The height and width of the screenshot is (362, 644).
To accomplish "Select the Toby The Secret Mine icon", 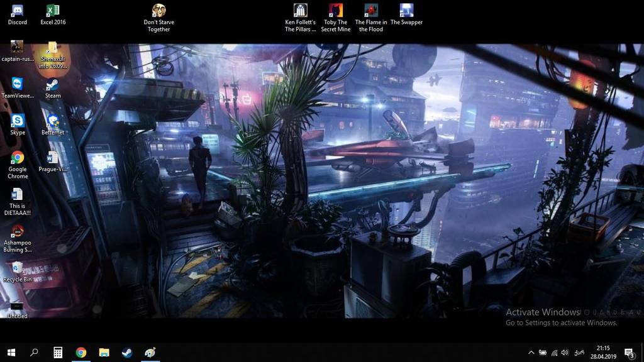I will click(x=336, y=18).
